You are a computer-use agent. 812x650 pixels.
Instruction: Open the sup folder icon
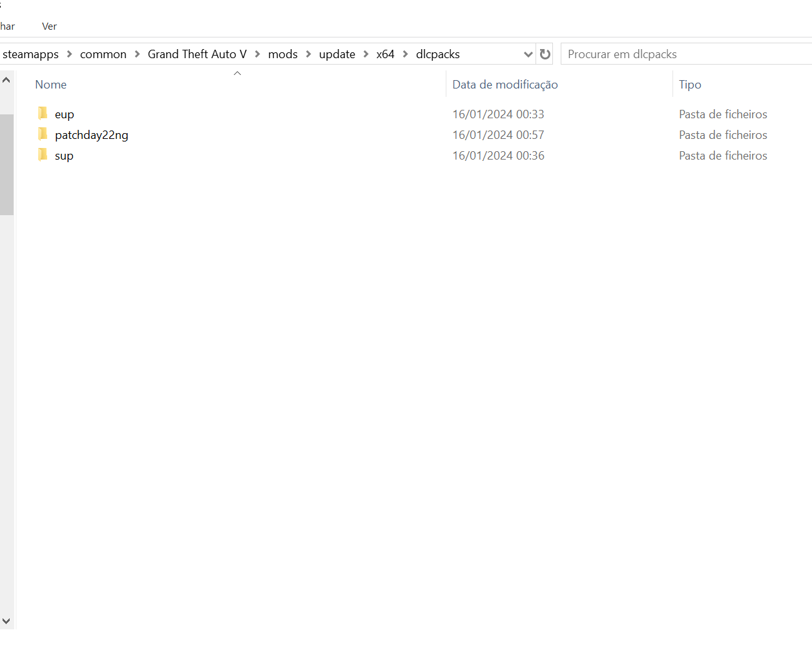click(43, 155)
